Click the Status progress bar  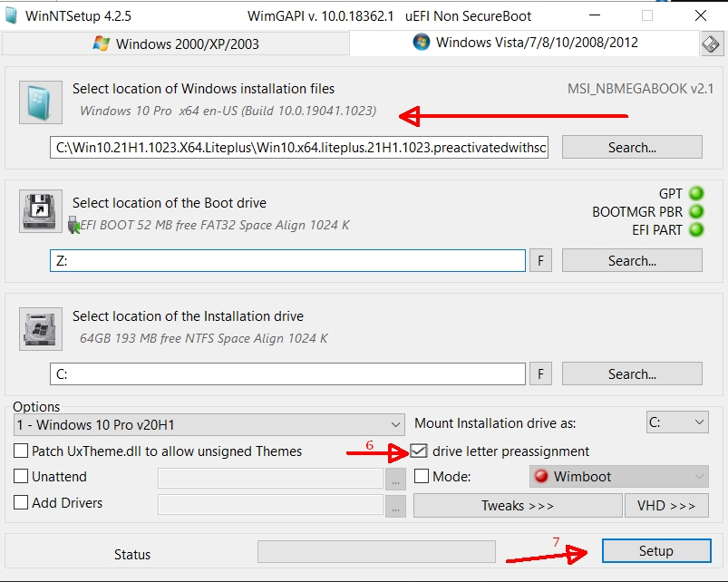pos(376,551)
